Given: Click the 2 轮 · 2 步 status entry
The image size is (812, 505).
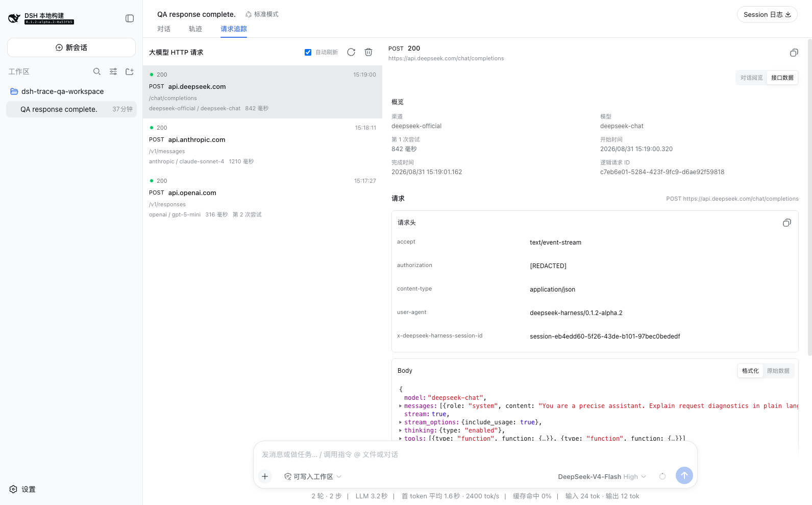Looking at the screenshot, I should point(327,496).
